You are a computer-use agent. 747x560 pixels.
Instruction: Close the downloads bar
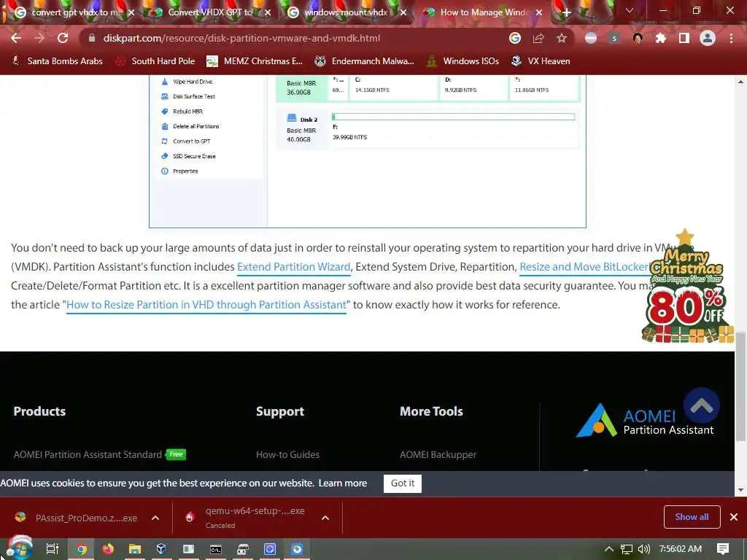(x=734, y=517)
